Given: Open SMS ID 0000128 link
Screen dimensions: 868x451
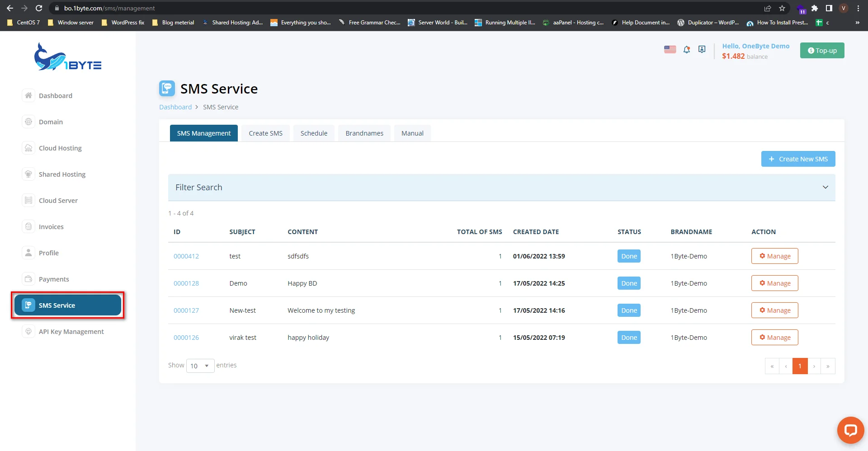Looking at the screenshot, I should (x=186, y=283).
